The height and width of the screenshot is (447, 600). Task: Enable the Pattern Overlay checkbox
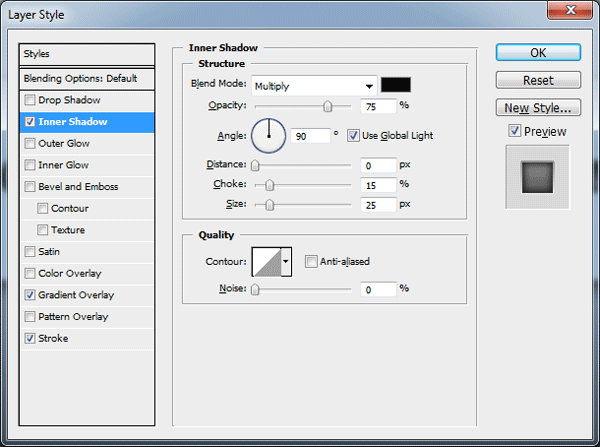click(x=30, y=317)
